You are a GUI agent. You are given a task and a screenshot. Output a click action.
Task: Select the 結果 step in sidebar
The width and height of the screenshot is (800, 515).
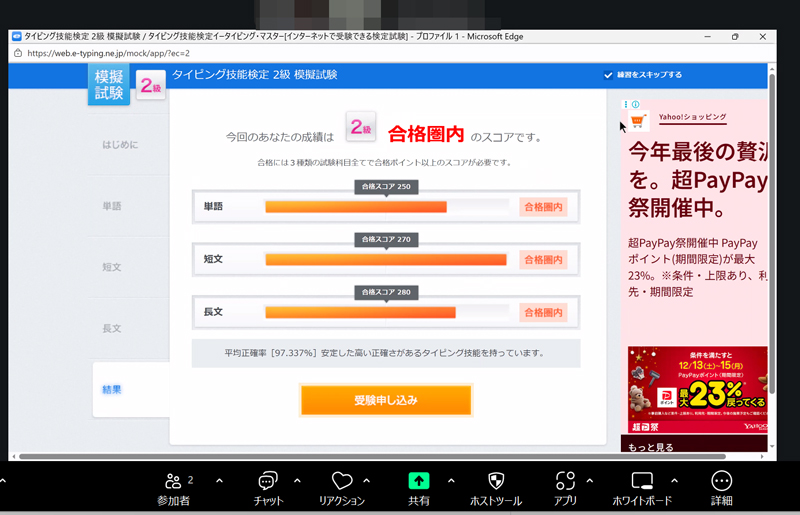point(112,389)
